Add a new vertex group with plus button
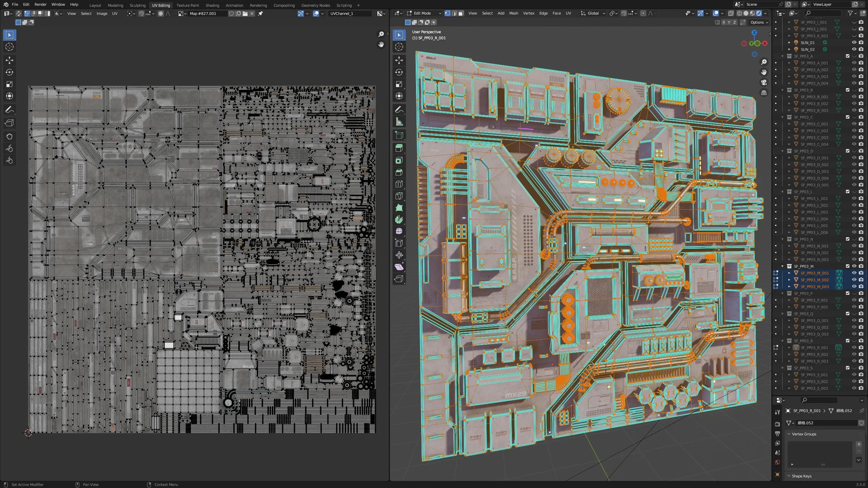 coord(859,444)
